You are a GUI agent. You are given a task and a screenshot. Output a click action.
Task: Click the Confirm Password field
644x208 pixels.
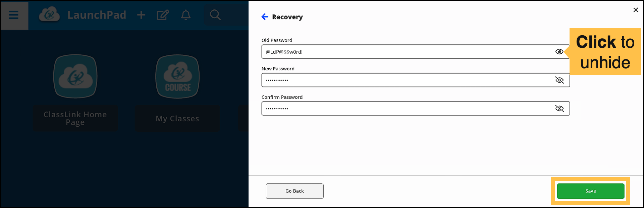[402, 109]
